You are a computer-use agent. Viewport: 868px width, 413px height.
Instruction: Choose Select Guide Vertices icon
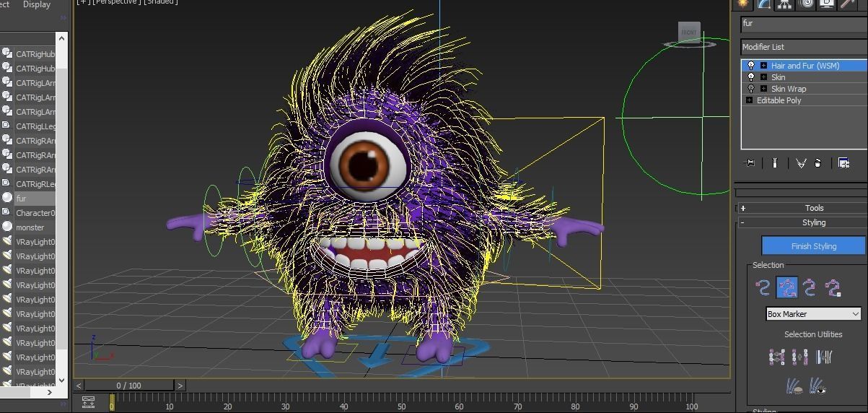coord(810,287)
